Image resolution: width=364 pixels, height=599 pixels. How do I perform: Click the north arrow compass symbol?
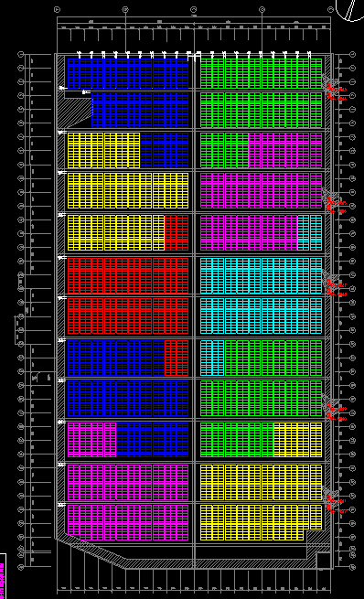[x=349, y=9]
